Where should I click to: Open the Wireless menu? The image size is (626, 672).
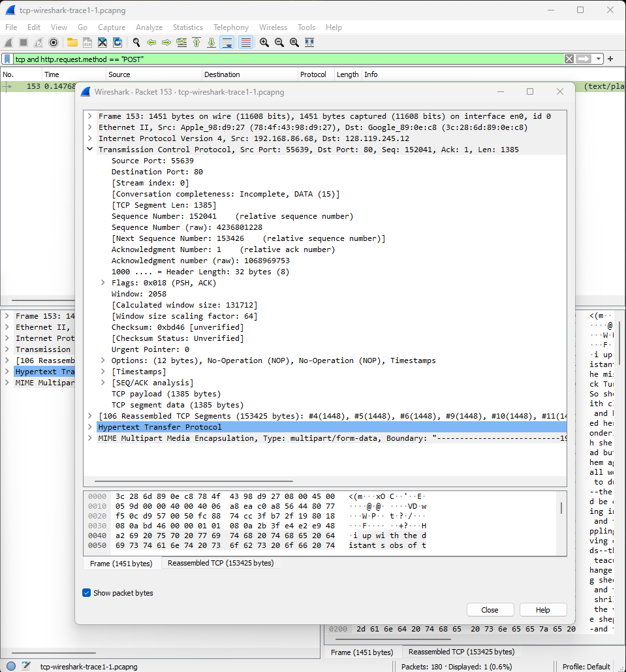tap(273, 27)
